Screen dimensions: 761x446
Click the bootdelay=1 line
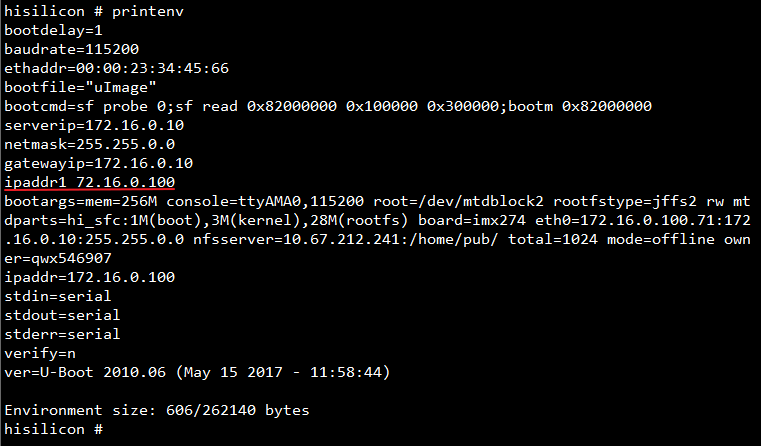point(53,31)
